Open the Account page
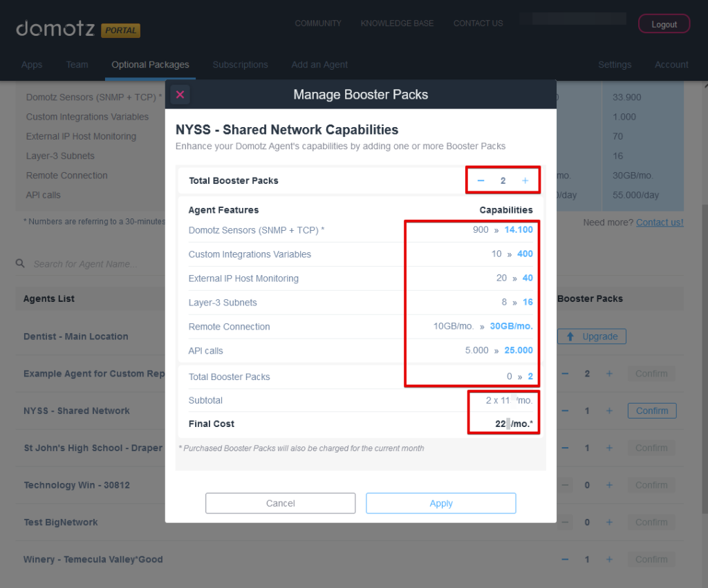The image size is (708, 588). tap(671, 65)
